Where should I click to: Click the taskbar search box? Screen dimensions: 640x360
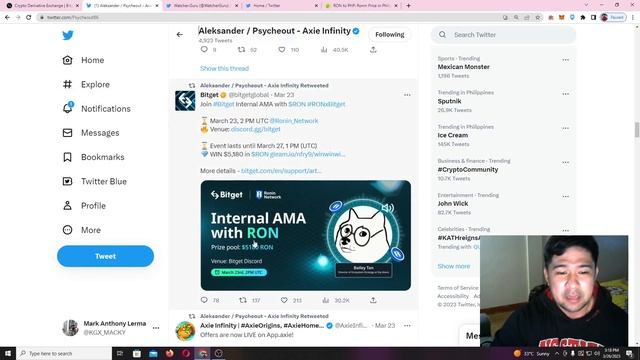64,353
